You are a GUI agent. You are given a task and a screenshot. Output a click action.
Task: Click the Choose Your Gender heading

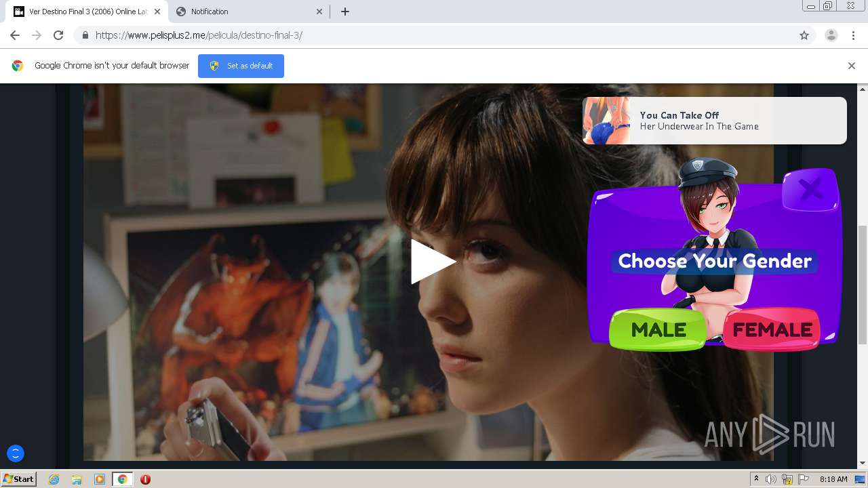pyautogui.click(x=715, y=261)
